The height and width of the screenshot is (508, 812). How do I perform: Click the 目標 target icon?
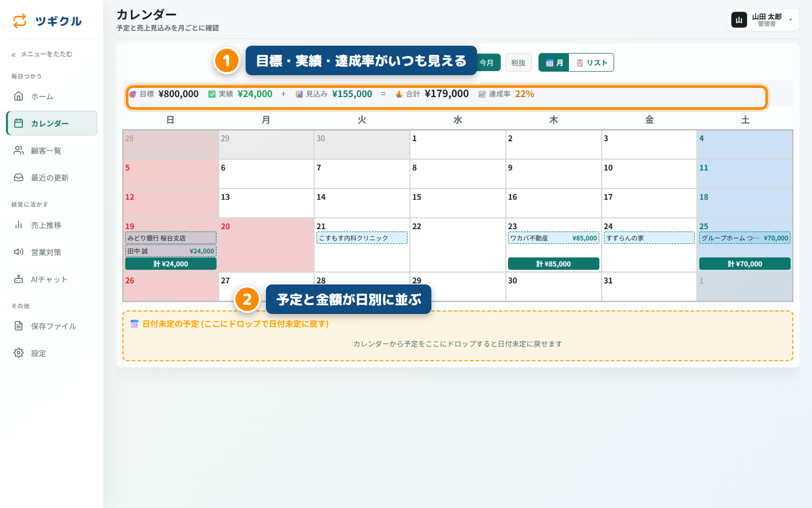133,94
